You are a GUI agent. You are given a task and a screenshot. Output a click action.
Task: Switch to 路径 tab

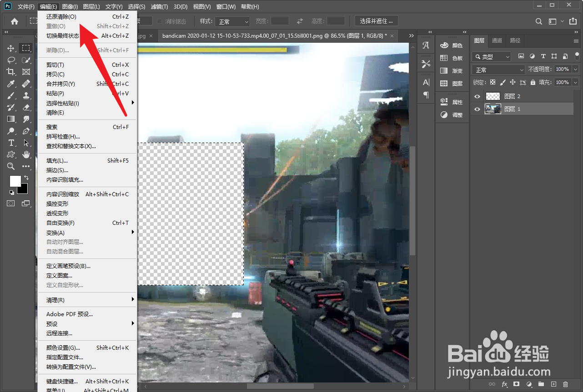pos(515,40)
